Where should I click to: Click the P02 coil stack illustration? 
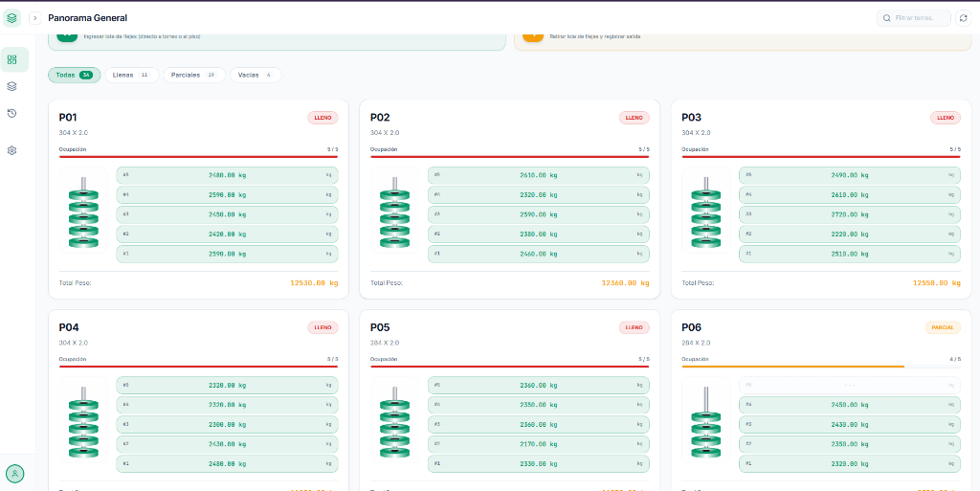click(394, 210)
